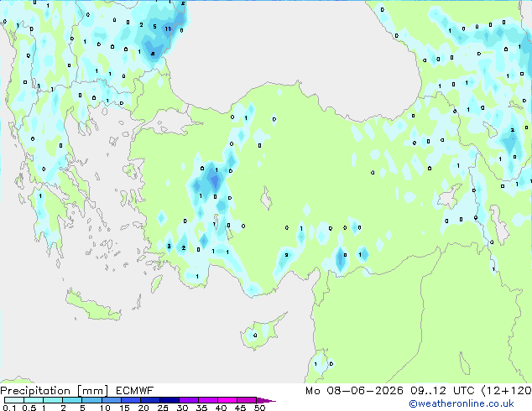Click the 30–35 mm purple legend box
The height and width of the screenshot is (411, 532).
[189, 400]
